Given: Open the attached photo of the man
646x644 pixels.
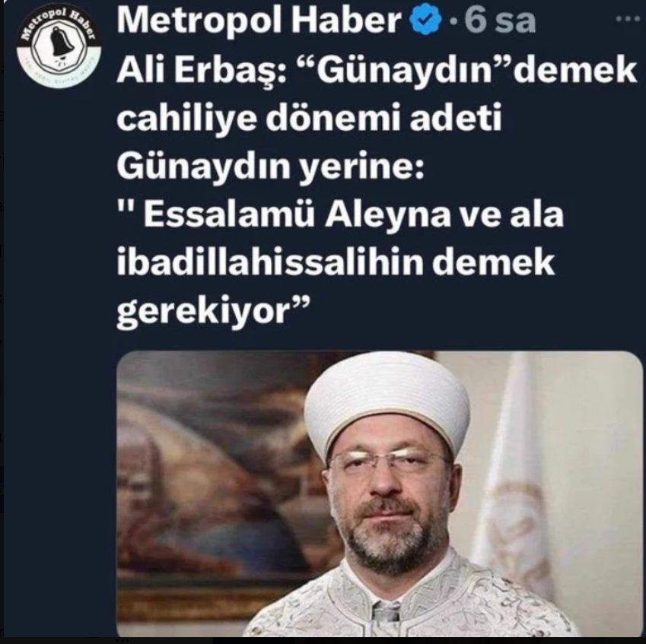Looking at the screenshot, I should (x=379, y=493).
